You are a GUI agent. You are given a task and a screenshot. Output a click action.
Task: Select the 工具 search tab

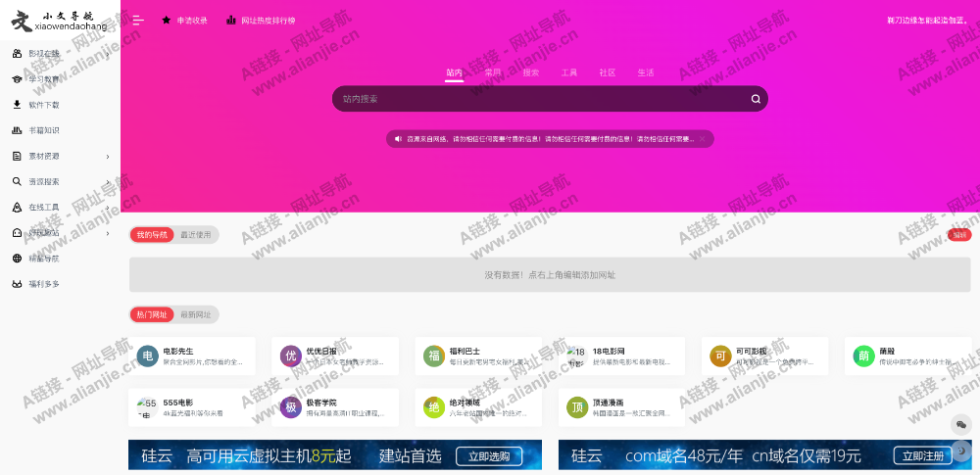coord(568,73)
